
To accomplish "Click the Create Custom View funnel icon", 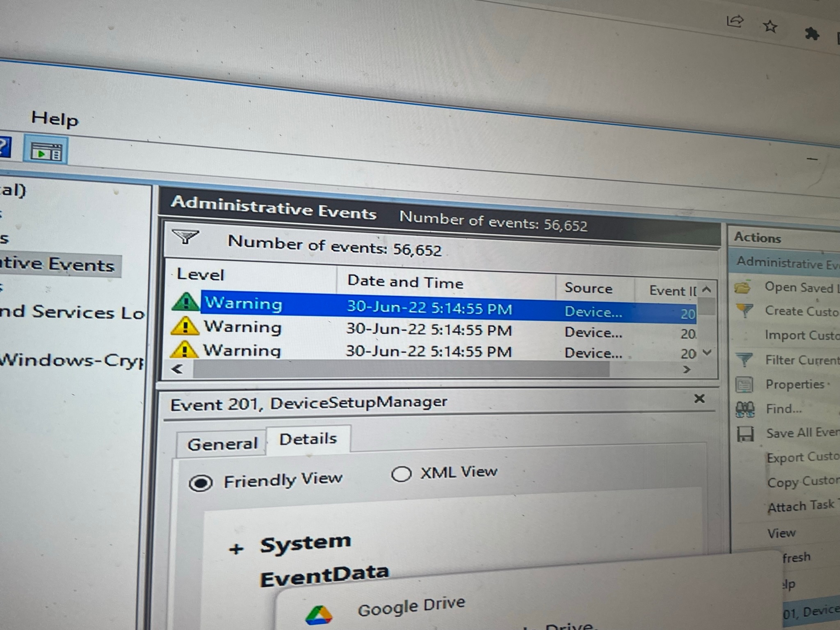I will tap(744, 310).
